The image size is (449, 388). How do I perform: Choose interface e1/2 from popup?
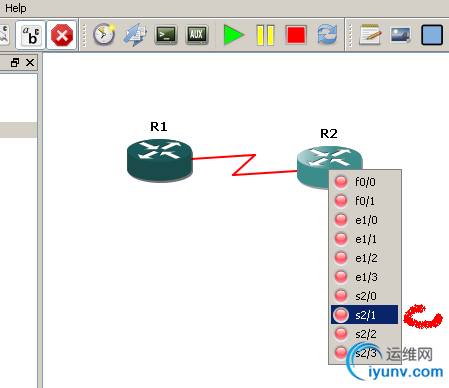[x=365, y=258]
